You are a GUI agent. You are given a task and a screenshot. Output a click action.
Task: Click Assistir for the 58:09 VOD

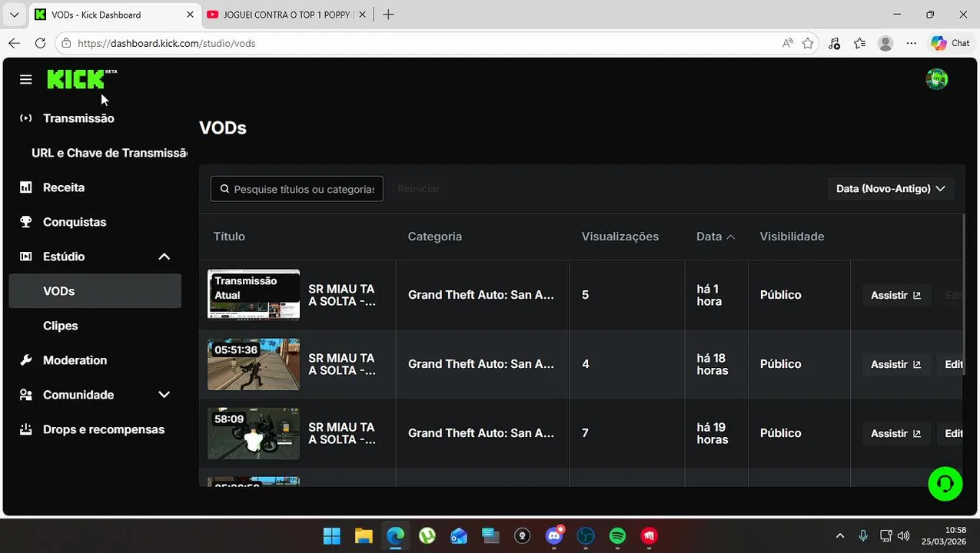click(895, 433)
